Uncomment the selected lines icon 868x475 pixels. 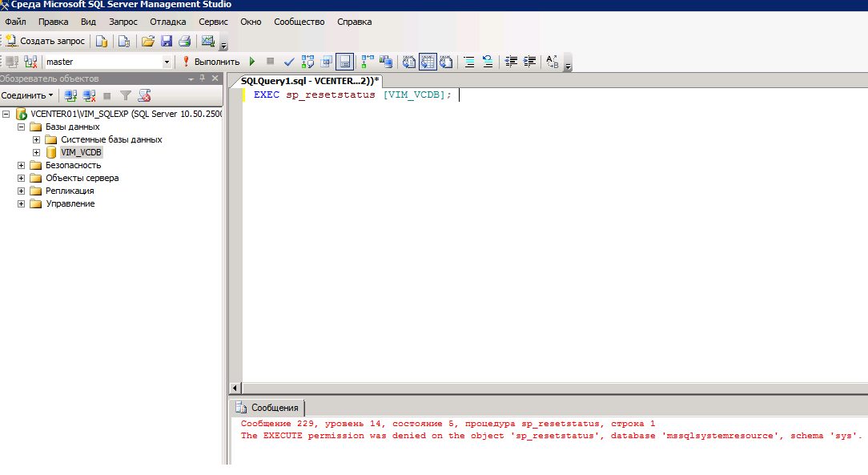coord(488,62)
